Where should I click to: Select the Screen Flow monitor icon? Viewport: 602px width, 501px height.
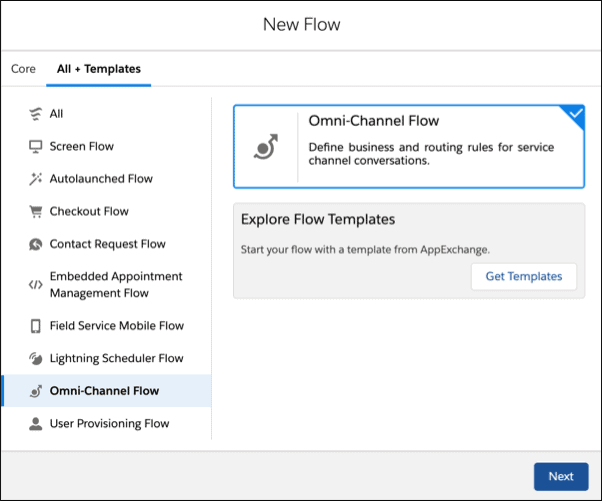[35, 147]
